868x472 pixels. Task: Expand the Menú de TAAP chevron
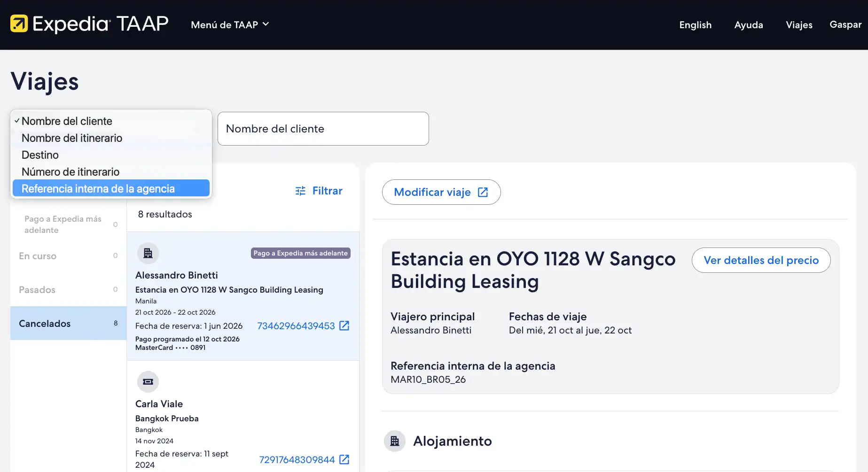[x=266, y=24]
